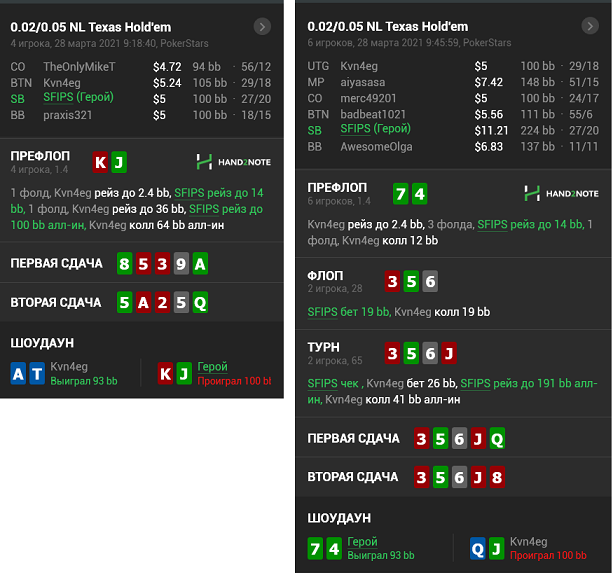
Task: Click the right hand title 0.02/0.05 NL Texas Hold'em
Action: coord(387,26)
